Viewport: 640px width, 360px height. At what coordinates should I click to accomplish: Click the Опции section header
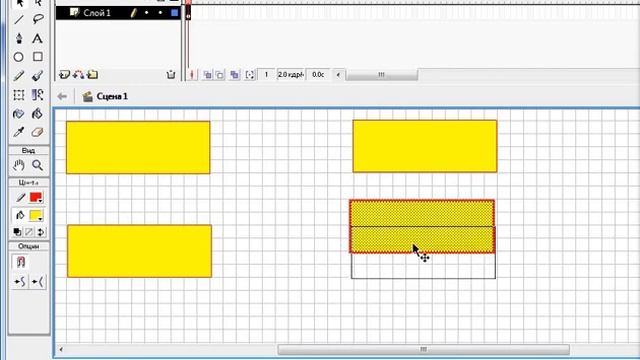29,246
